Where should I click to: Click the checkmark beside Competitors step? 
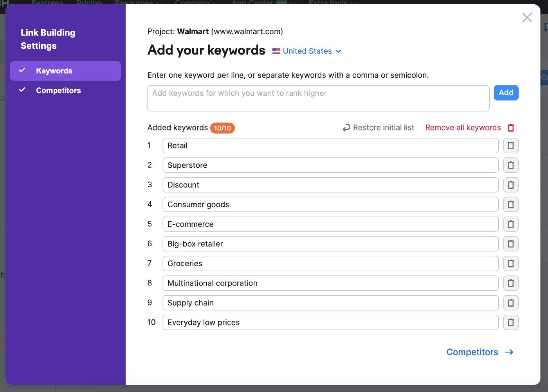pyautogui.click(x=22, y=90)
